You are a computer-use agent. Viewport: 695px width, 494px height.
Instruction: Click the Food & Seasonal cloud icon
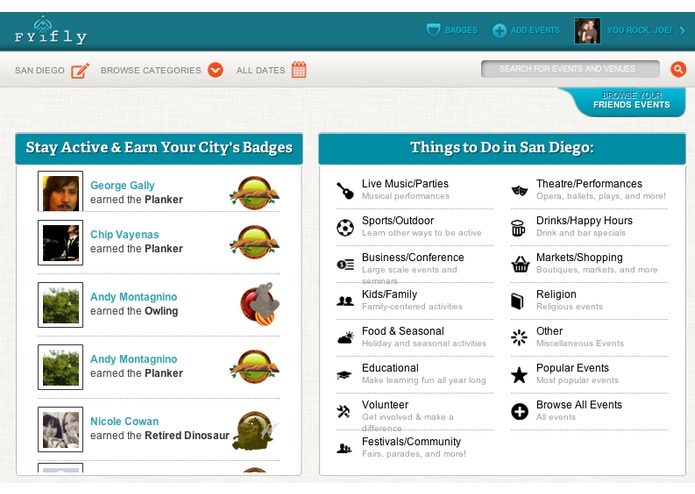345,338
